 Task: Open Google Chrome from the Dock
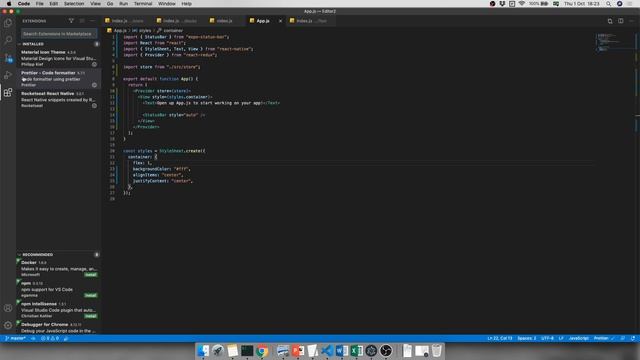coord(262,351)
